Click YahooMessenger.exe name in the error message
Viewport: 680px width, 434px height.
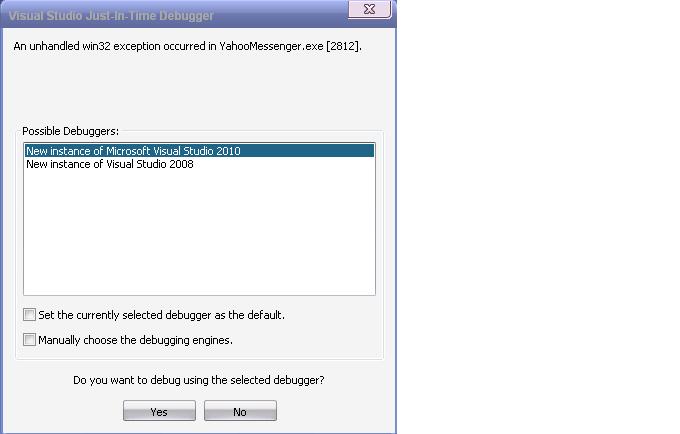[271, 46]
